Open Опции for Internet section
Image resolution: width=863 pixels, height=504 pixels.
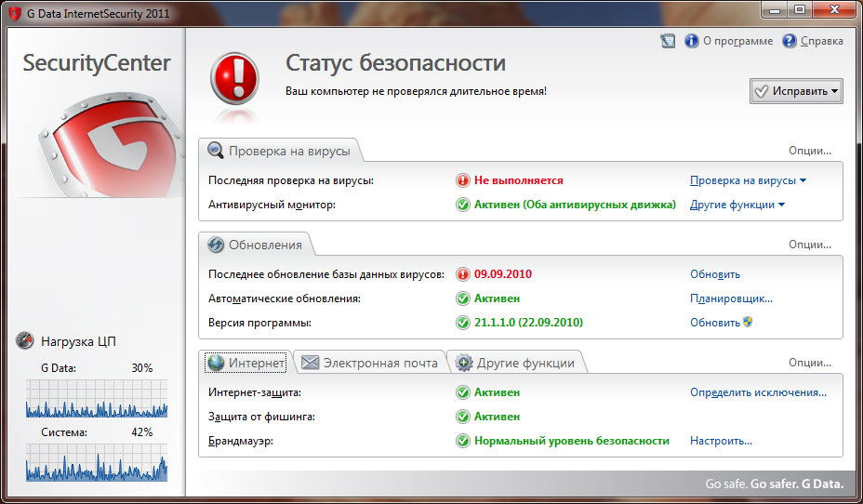coord(810,363)
